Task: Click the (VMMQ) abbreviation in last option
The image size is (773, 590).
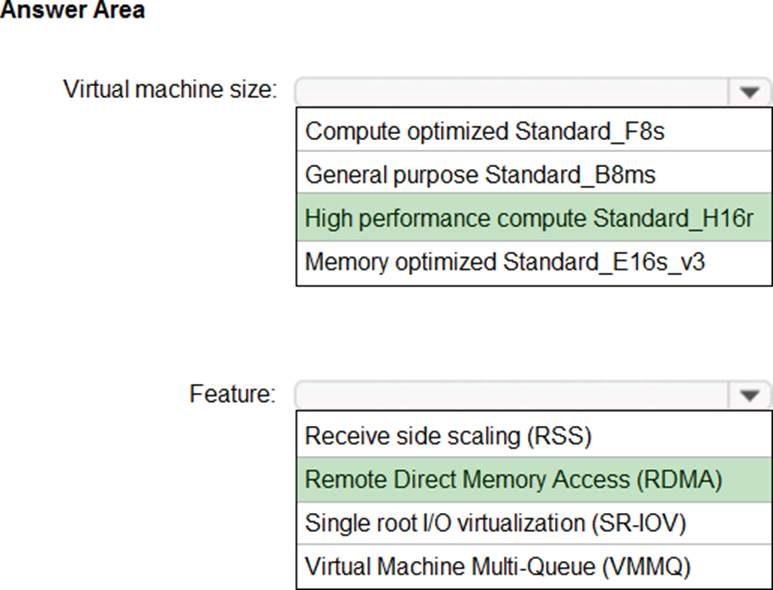Action: (646, 567)
